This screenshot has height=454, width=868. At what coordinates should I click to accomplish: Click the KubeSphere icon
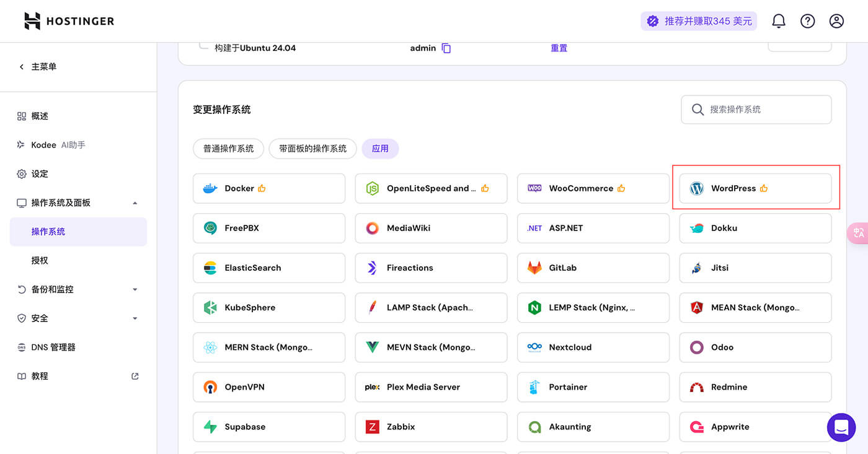point(211,307)
